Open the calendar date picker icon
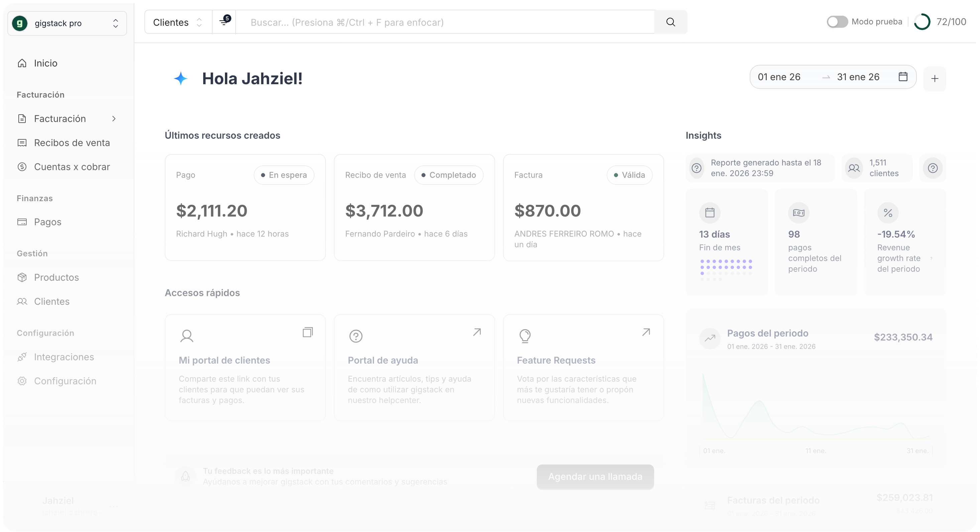 903,77
